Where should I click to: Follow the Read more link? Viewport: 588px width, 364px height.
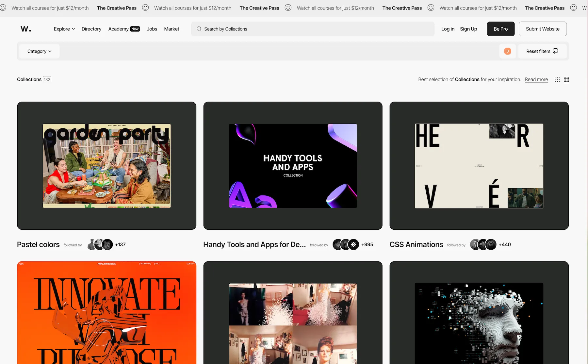pyautogui.click(x=536, y=79)
